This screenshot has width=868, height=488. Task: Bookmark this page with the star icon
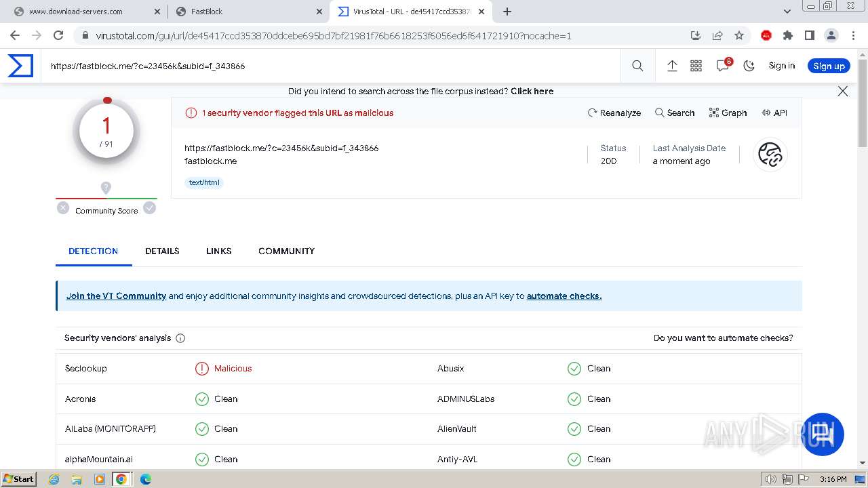739,35
